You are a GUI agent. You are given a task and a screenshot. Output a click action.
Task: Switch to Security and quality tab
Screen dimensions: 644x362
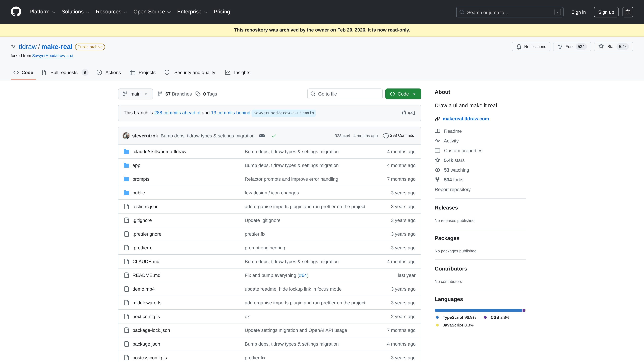pyautogui.click(x=190, y=72)
